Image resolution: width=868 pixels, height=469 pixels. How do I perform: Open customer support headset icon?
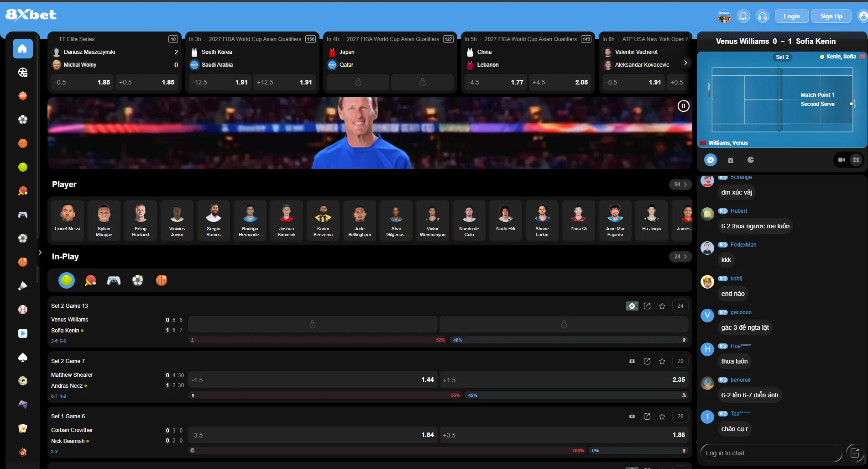(x=763, y=16)
